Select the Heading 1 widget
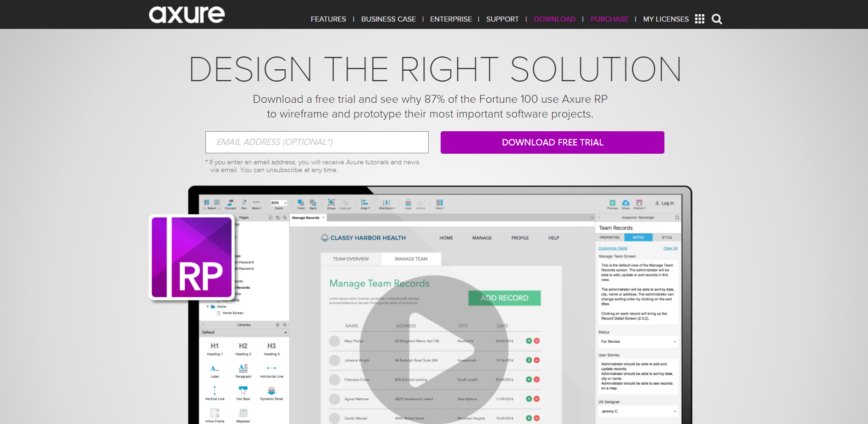Screen dimensions: 868x424 pyautogui.click(x=215, y=349)
